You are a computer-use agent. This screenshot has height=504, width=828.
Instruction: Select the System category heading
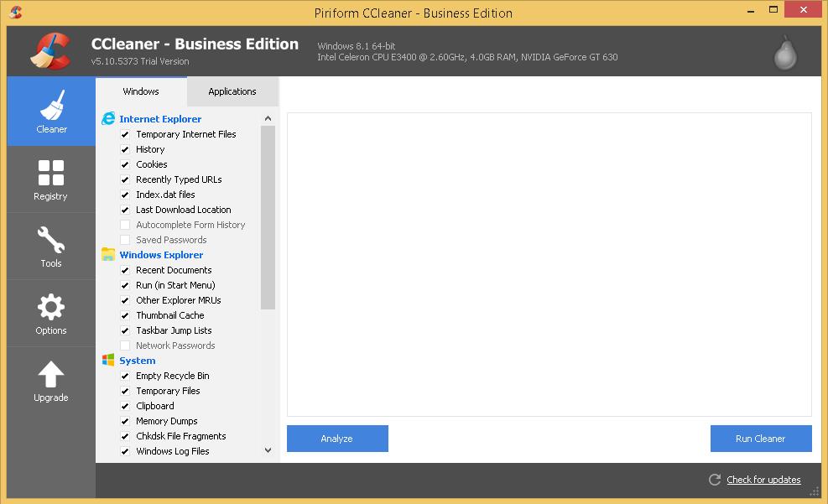coord(138,361)
